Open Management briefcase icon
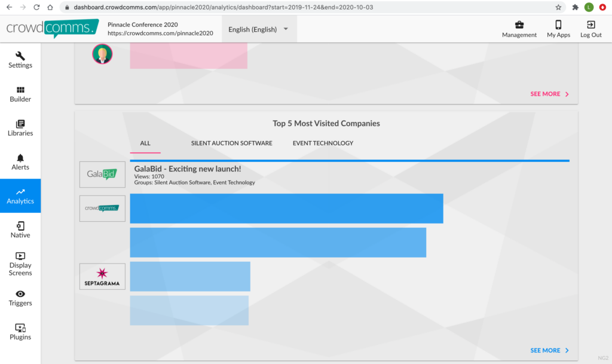 coord(519,25)
